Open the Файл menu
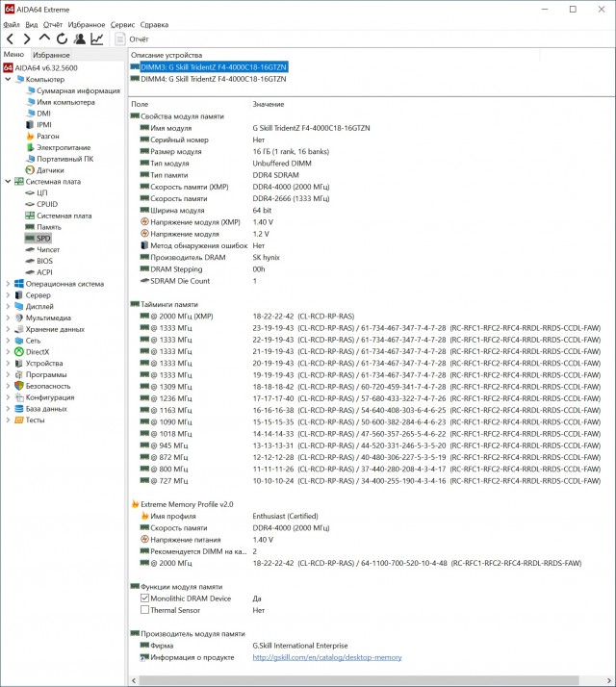 click(12, 25)
